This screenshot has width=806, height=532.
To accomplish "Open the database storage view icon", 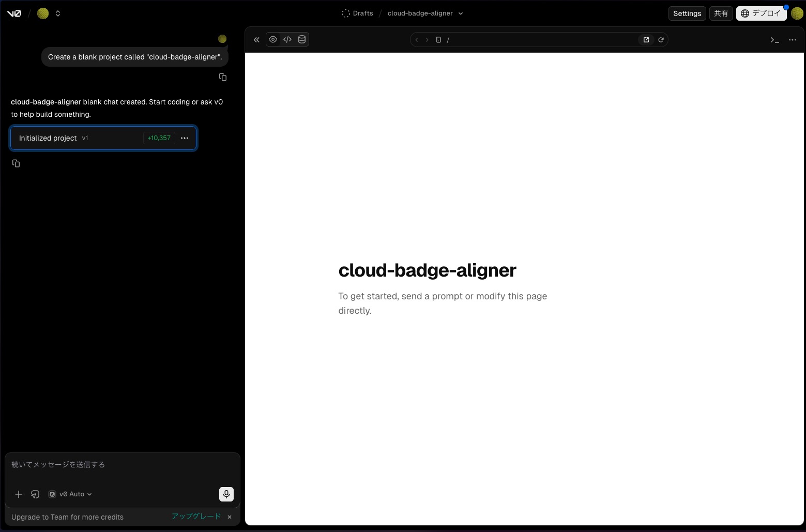I will [x=302, y=39].
